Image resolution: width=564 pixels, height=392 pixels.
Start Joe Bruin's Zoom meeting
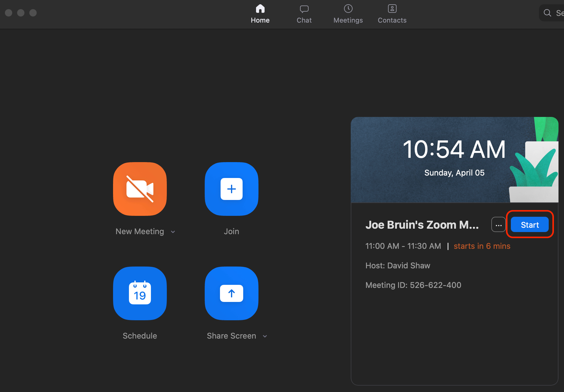tap(530, 225)
